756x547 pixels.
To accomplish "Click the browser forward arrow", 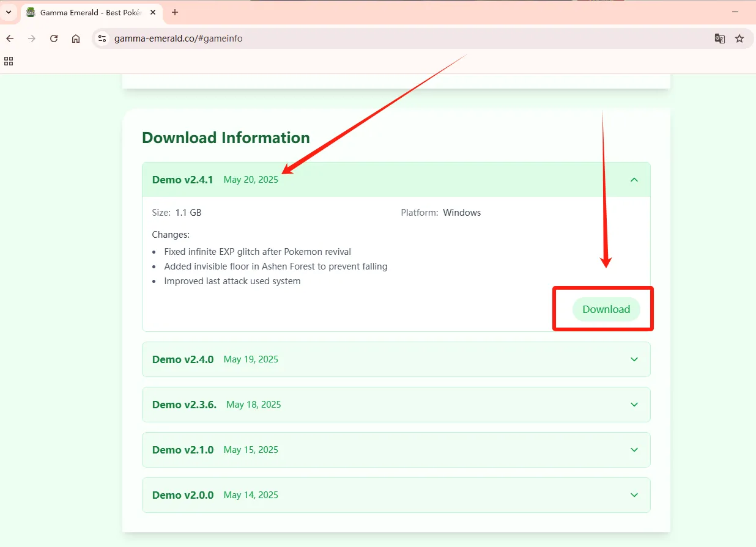I will [x=32, y=39].
